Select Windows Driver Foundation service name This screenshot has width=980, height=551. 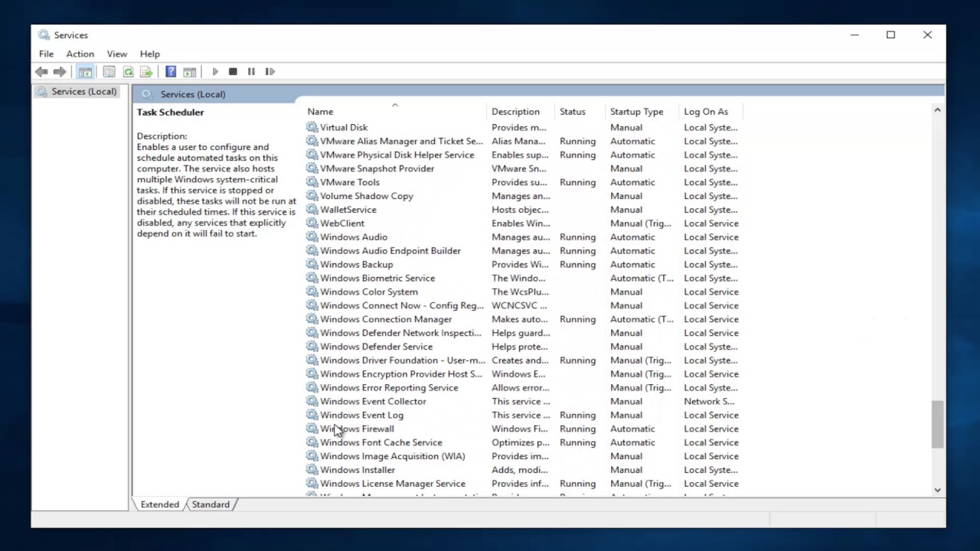(x=402, y=360)
